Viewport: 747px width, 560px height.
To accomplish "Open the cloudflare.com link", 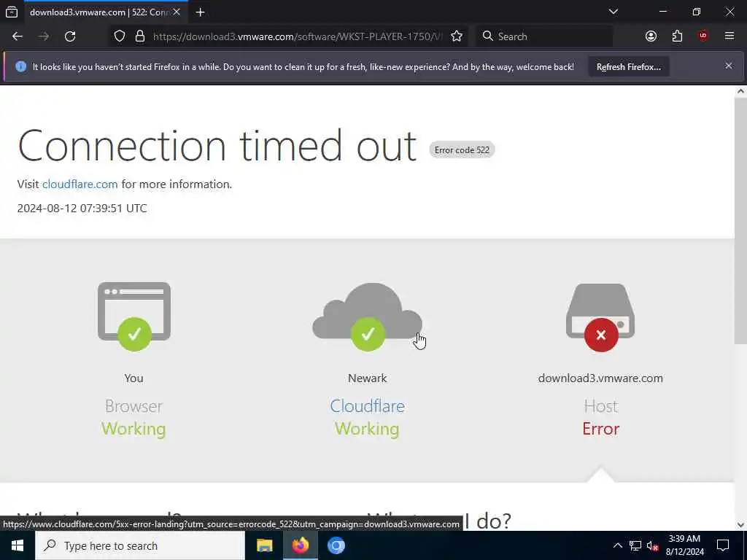I will pyautogui.click(x=80, y=184).
